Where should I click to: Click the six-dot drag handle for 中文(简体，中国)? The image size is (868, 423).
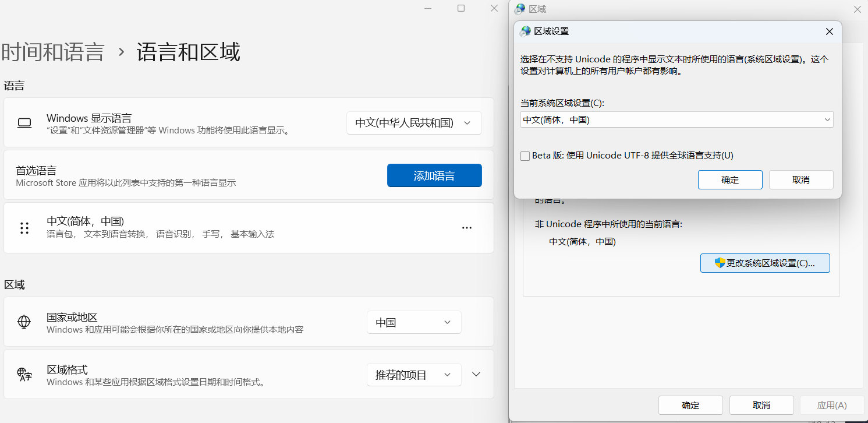[24, 228]
